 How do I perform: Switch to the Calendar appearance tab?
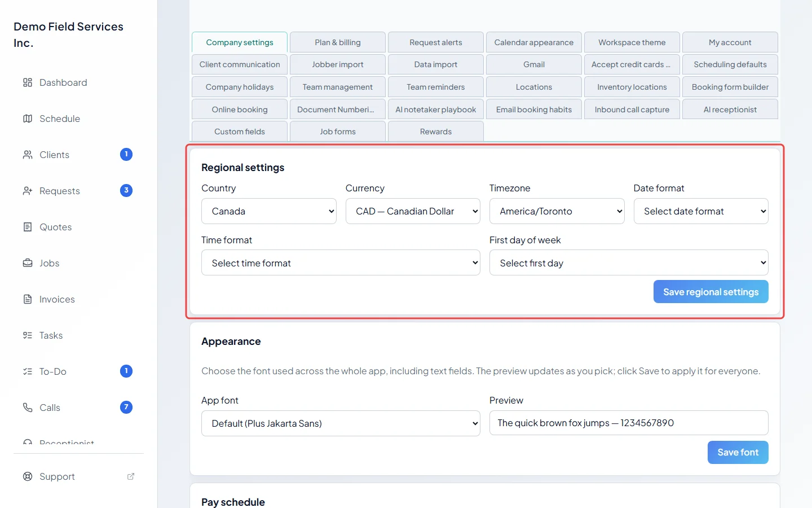(534, 42)
